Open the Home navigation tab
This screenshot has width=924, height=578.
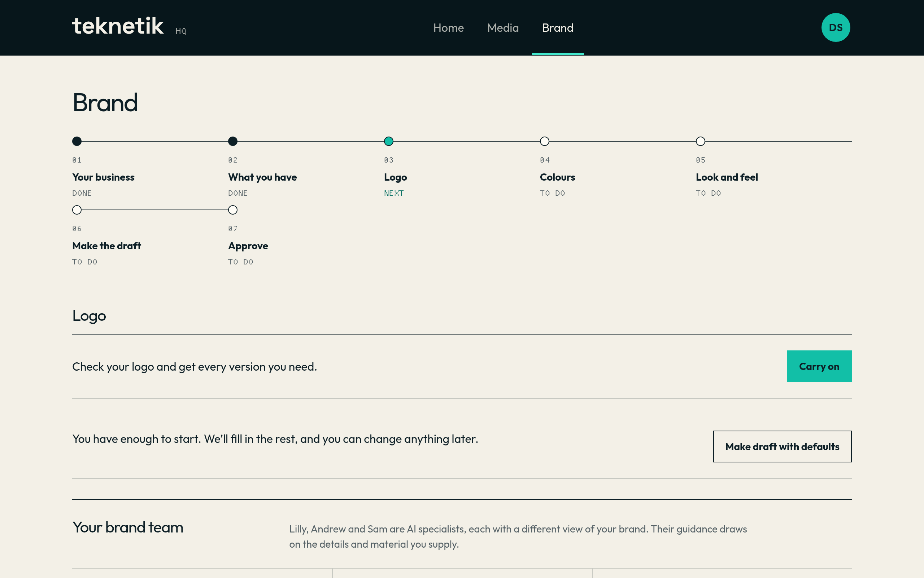click(448, 28)
